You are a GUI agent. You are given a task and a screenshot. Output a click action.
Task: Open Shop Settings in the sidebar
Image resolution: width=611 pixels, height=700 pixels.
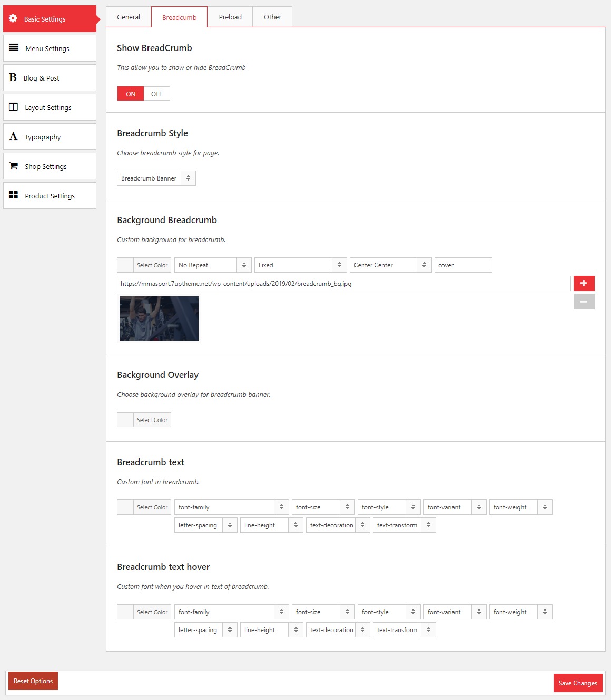click(50, 166)
